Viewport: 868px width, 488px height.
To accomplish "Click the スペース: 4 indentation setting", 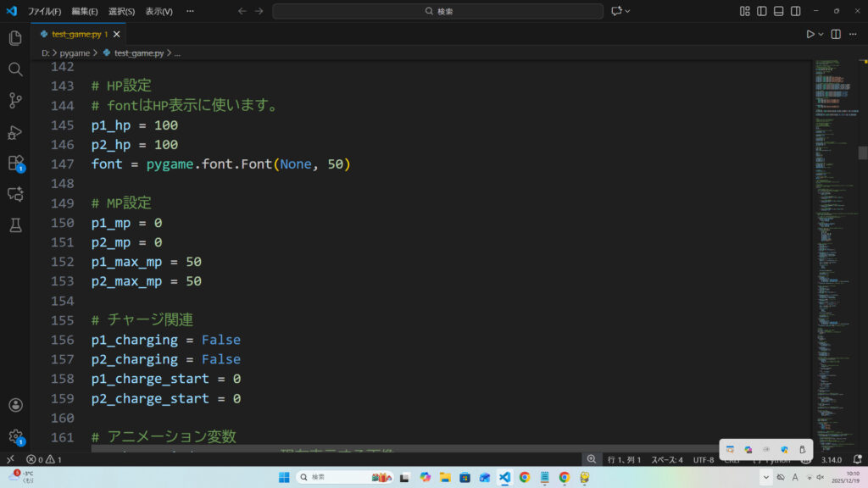I will coord(666,459).
